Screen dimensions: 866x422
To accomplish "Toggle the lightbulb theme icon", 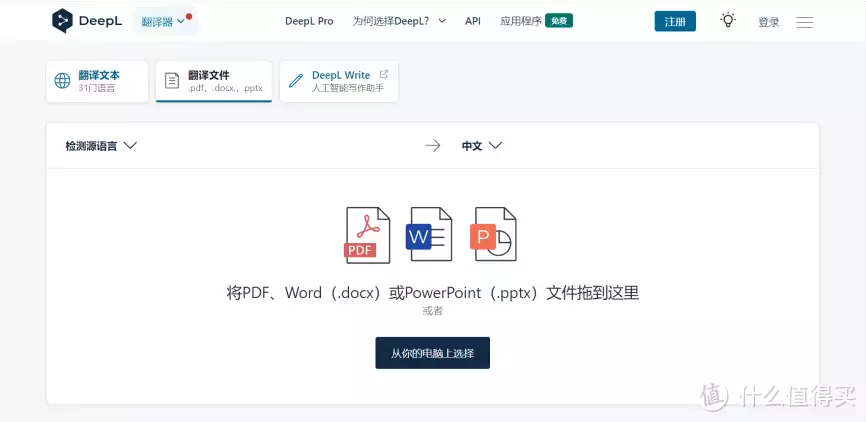I will pyautogui.click(x=728, y=20).
